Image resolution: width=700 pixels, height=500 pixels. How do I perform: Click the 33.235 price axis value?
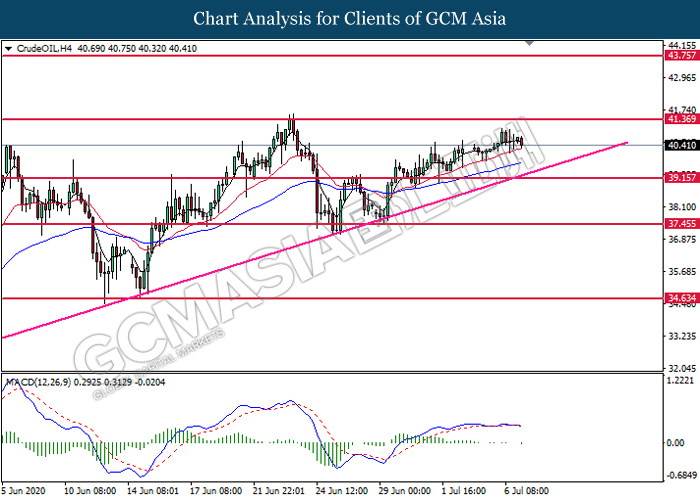click(682, 336)
